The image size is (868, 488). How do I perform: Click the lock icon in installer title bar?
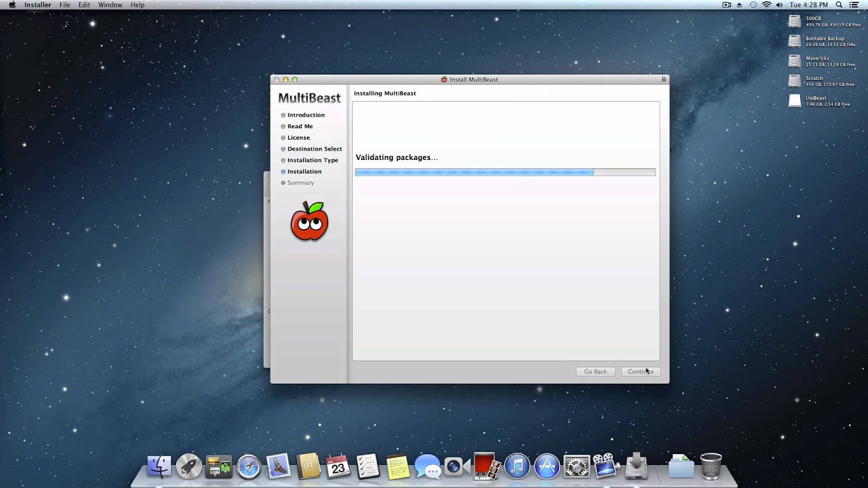[664, 79]
